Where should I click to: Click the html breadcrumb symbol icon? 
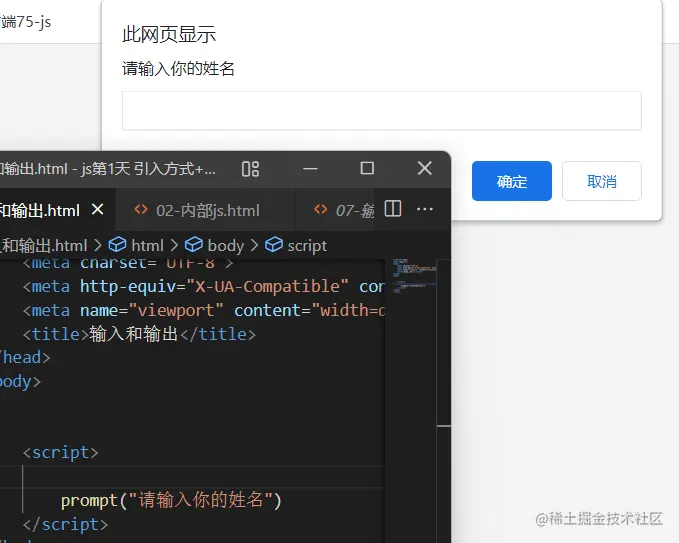coord(117,245)
